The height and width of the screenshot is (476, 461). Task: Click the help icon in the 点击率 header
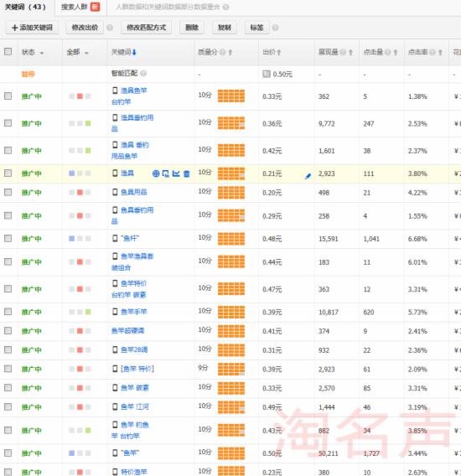click(x=433, y=52)
